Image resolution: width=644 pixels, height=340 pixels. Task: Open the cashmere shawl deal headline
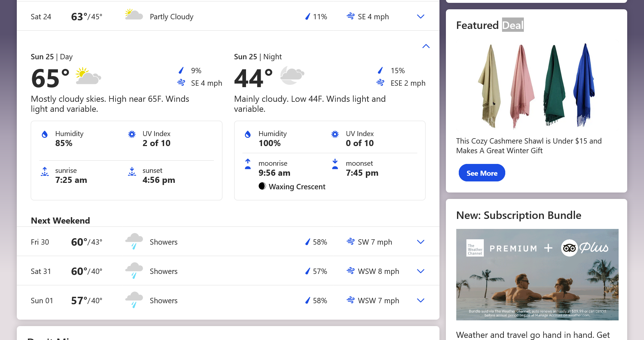tap(529, 146)
